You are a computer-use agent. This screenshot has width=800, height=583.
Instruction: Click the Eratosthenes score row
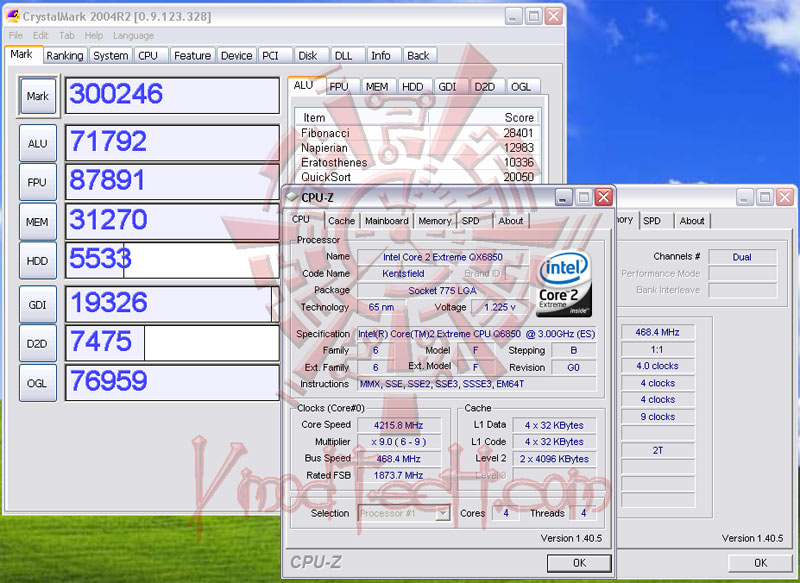click(417, 163)
